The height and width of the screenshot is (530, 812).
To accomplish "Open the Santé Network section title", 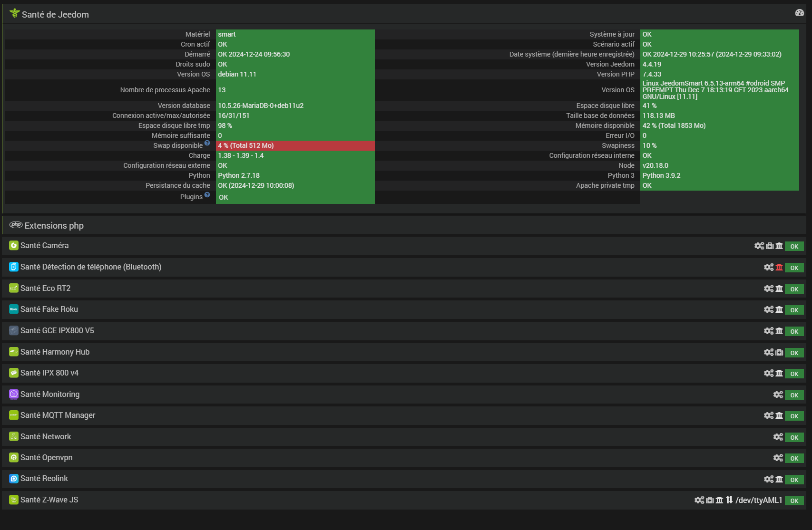I will (x=46, y=437).
